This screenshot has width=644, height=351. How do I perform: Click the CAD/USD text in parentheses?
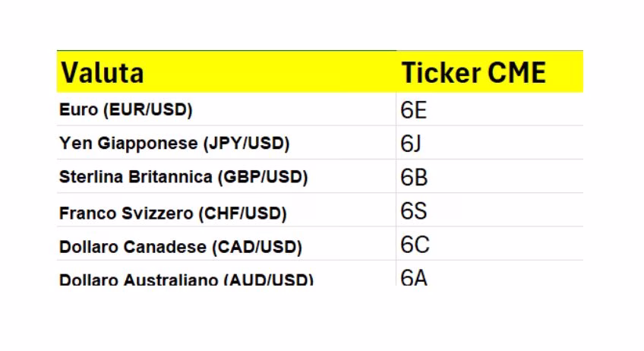pos(257,247)
